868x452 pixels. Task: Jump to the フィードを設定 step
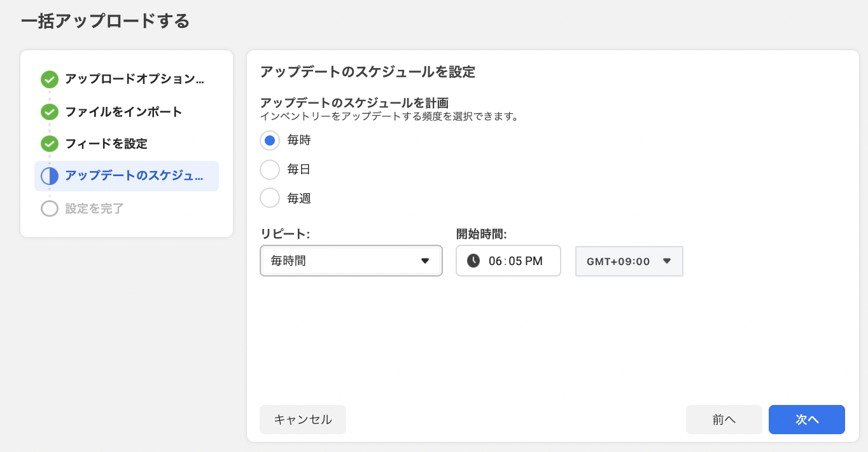[106, 144]
